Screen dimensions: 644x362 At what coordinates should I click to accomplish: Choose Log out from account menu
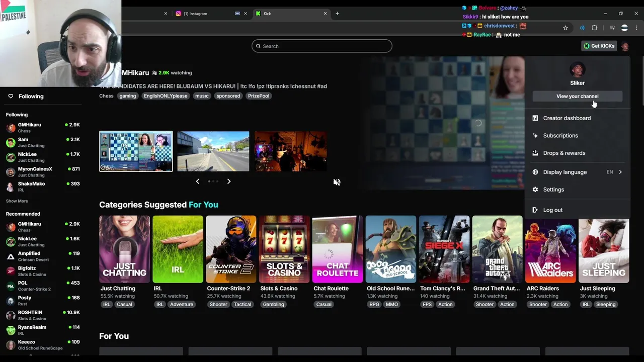pos(577,210)
